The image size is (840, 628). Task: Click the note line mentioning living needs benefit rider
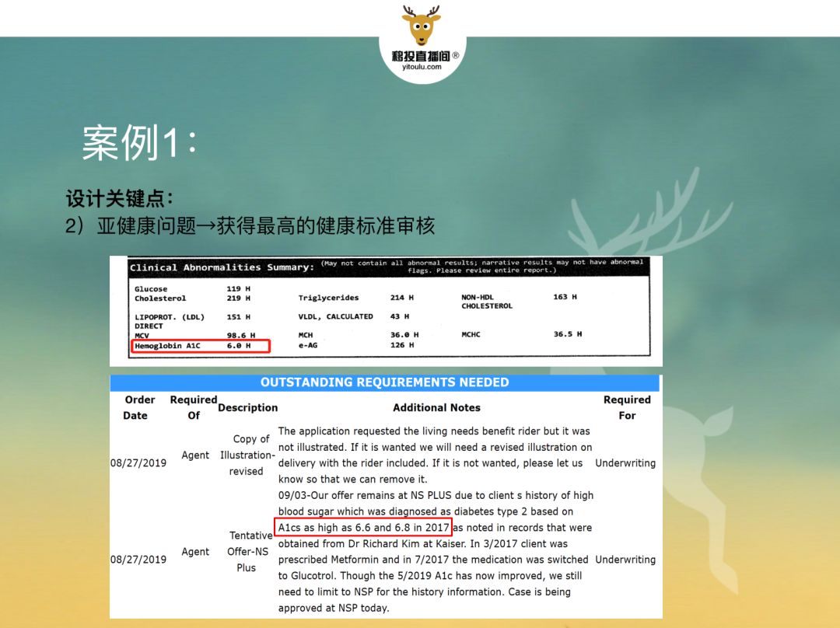coord(434,431)
